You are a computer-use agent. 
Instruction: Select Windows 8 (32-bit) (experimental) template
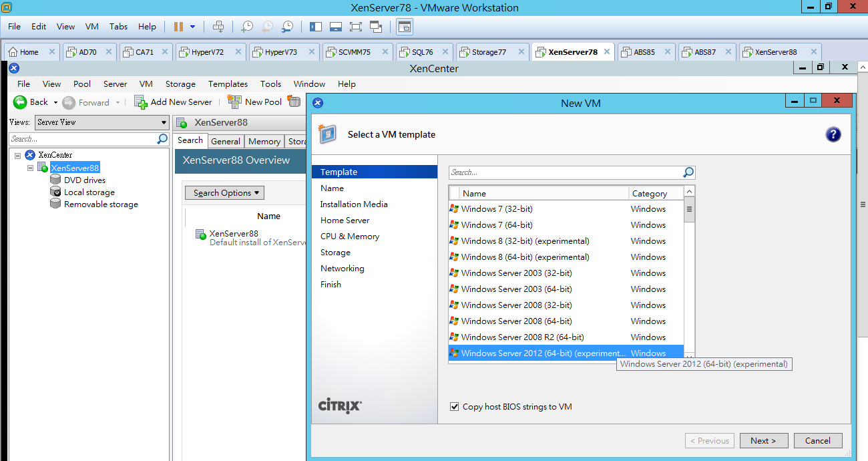[566, 241]
